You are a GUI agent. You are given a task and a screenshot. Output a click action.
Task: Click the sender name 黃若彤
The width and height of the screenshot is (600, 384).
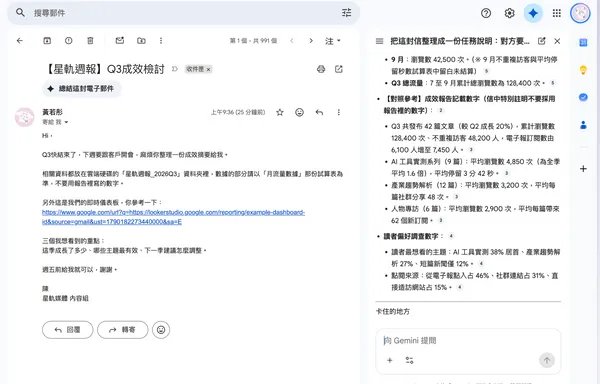pyautogui.click(x=52, y=112)
